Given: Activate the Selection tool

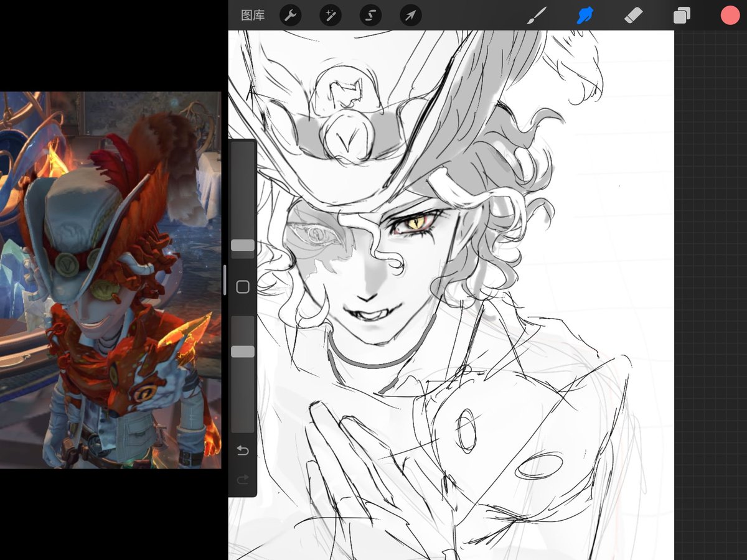Looking at the screenshot, I should pyautogui.click(x=370, y=16).
